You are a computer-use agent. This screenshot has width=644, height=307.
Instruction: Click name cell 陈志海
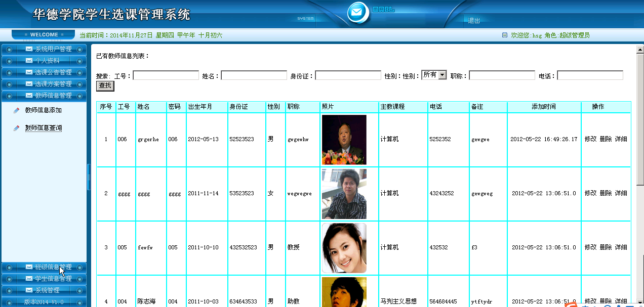point(147,301)
